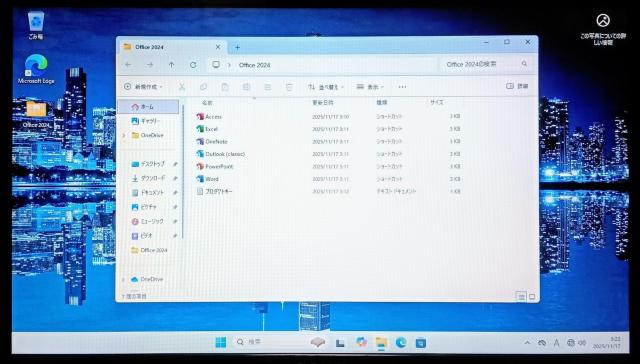Image resolution: width=640 pixels, height=364 pixels.
Task: Click the Cut toolbar icon
Action: click(182, 87)
